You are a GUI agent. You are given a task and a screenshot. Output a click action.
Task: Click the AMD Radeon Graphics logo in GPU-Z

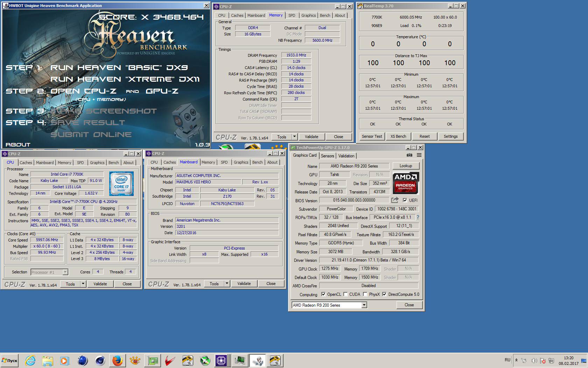405,183
